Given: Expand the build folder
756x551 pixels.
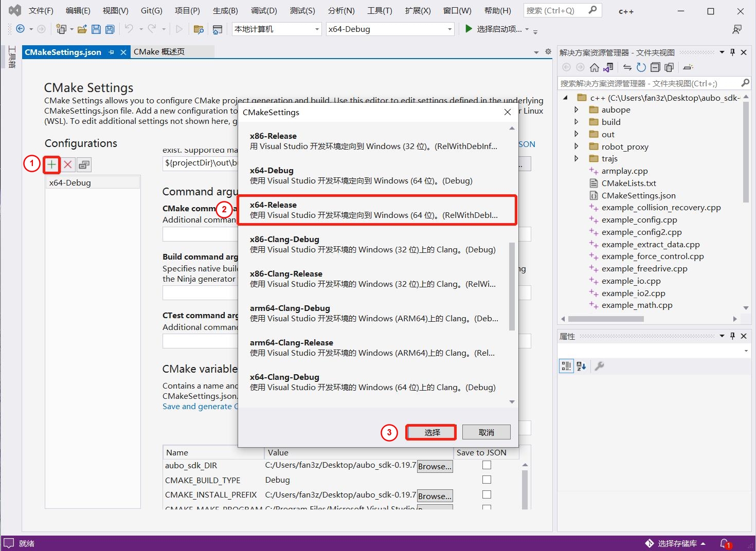Looking at the screenshot, I should pyautogui.click(x=577, y=122).
